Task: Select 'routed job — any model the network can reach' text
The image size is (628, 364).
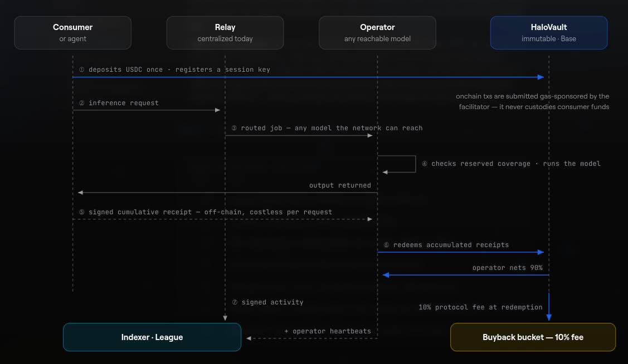Action: coord(327,128)
